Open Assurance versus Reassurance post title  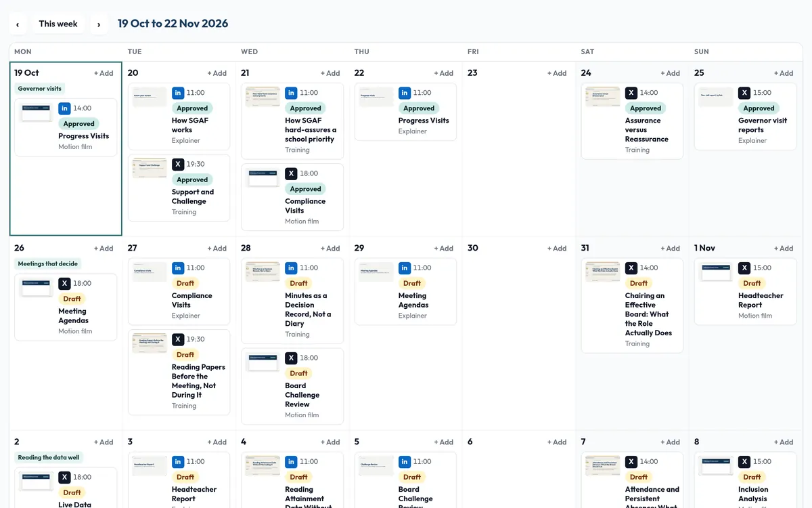[x=647, y=130]
